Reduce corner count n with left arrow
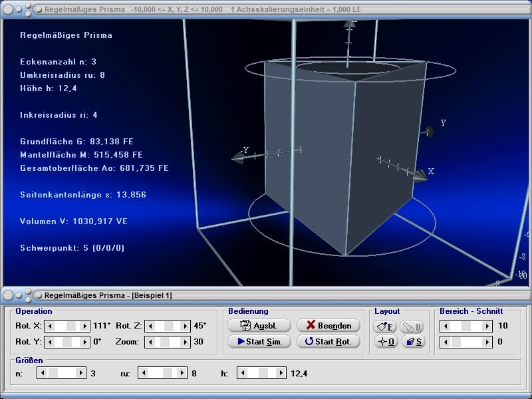The image size is (532, 399). point(43,373)
